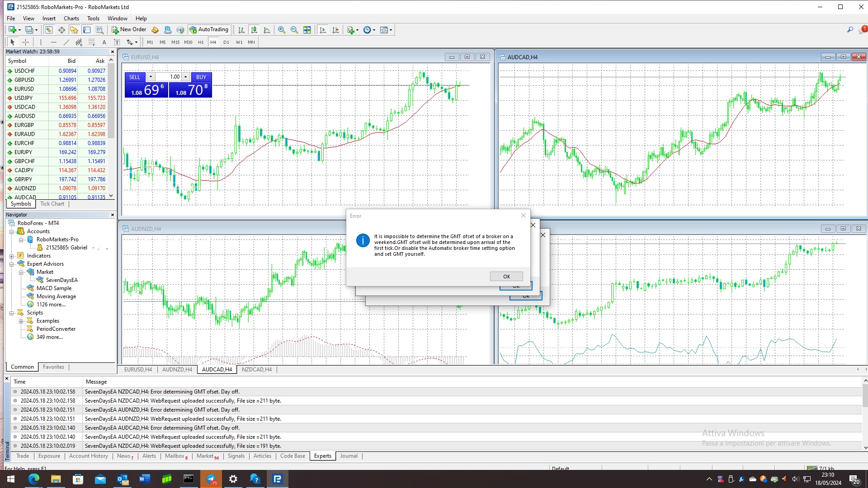Expand the Indicators tree node
Screen dimensions: 868x488
point(12,256)
